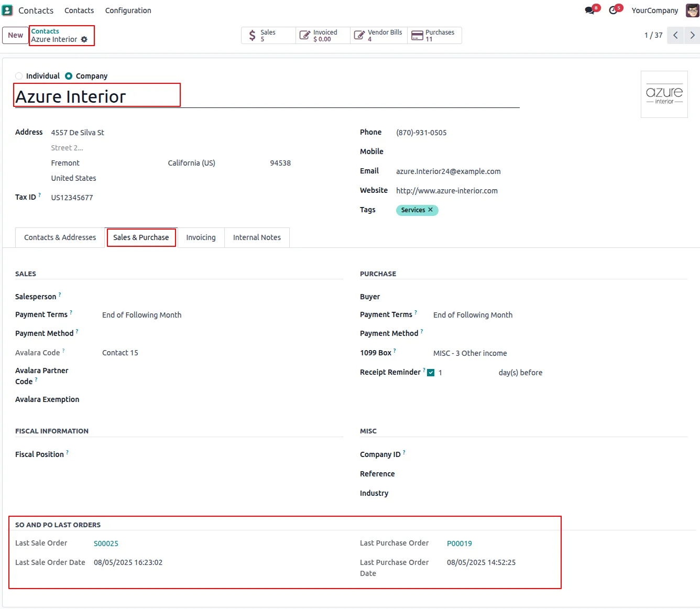
Task: Go to previous record arrow
Action: [x=675, y=35]
